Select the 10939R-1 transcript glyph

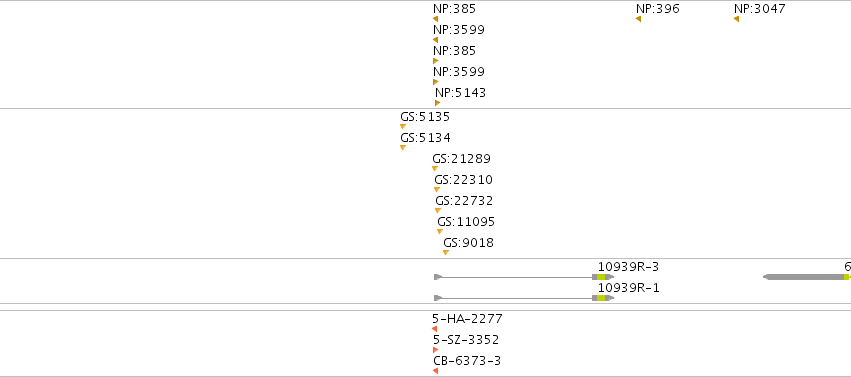(524, 298)
